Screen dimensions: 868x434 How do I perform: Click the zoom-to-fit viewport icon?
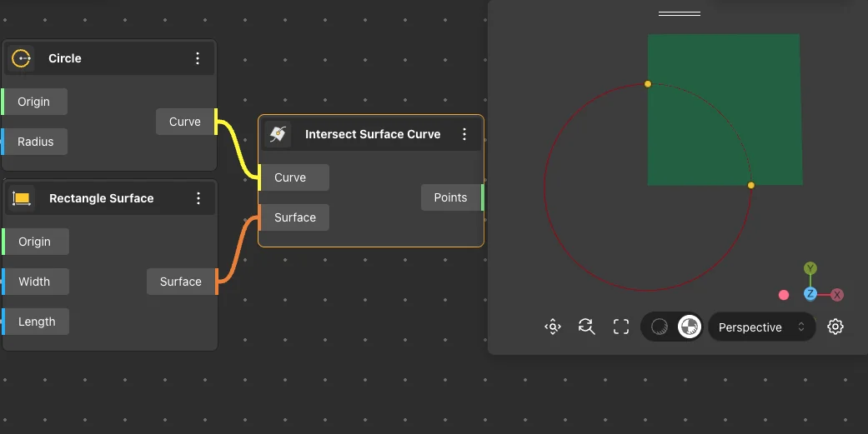(x=553, y=327)
